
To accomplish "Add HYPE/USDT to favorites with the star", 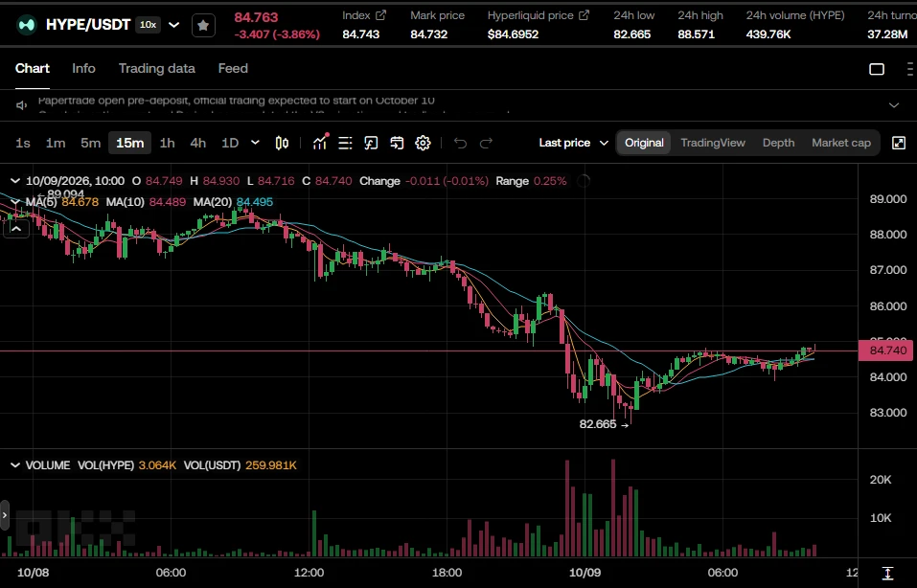I will 203,25.
